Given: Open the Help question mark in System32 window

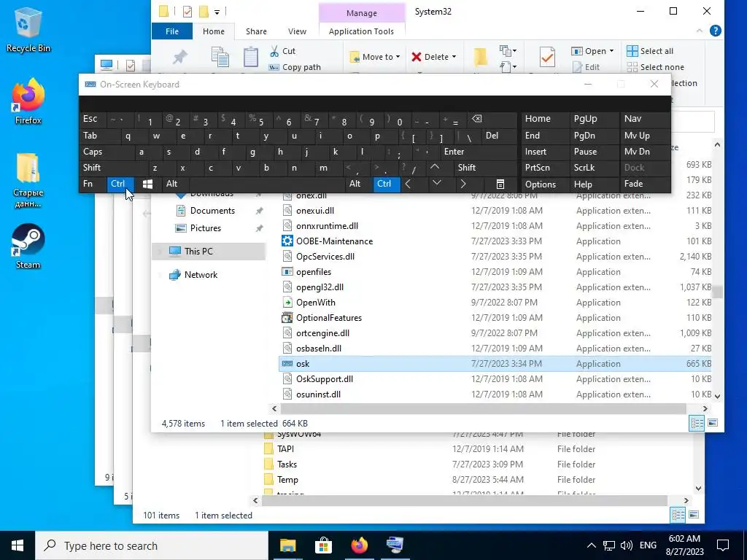Looking at the screenshot, I should [x=715, y=31].
